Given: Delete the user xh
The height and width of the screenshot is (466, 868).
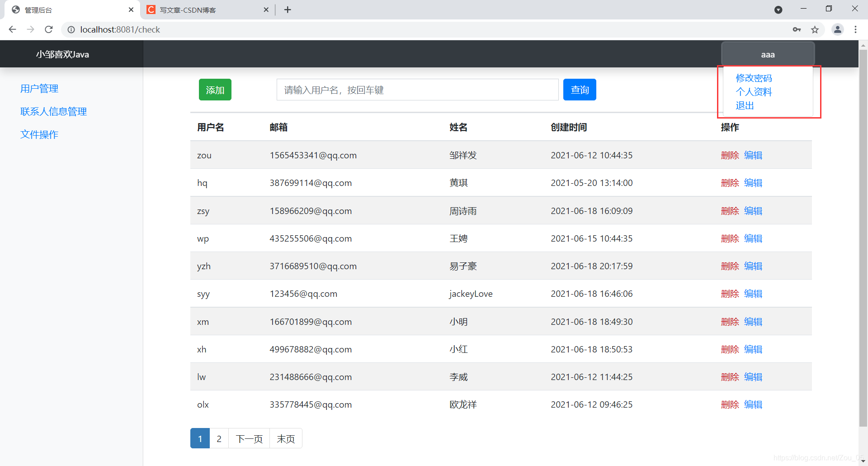Looking at the screenshot, I should (730, 349).
